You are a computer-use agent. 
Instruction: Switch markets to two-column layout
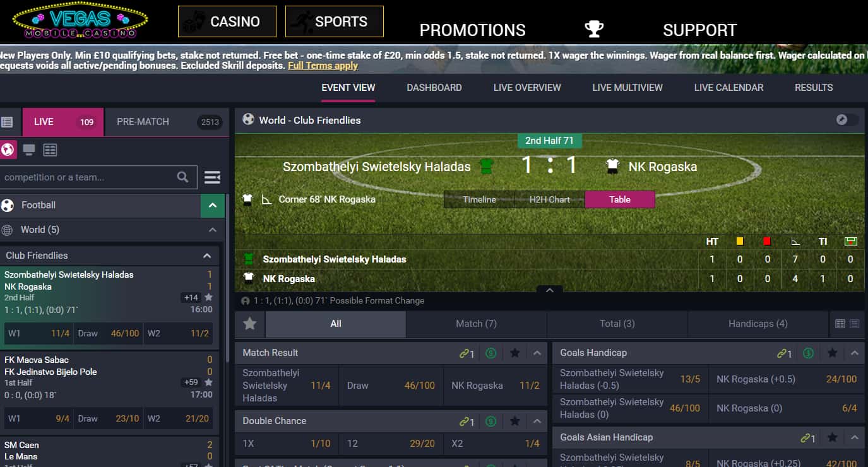click(x=840, y=324)
